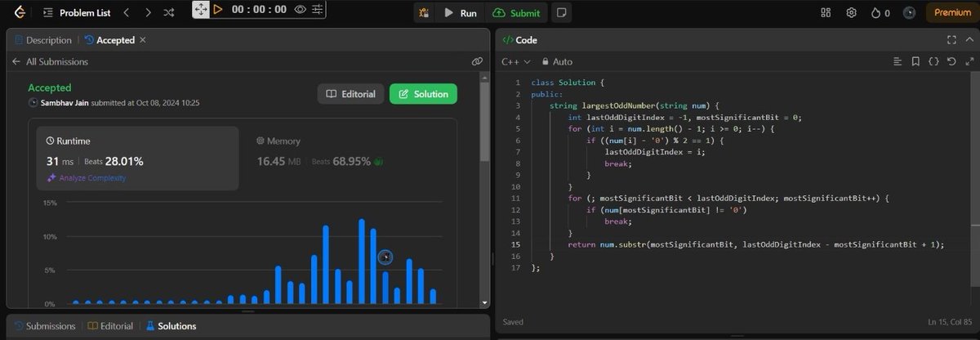980x340 pixels.
Task: Toggle timer visibility eye icon
Action: point(301,11)
